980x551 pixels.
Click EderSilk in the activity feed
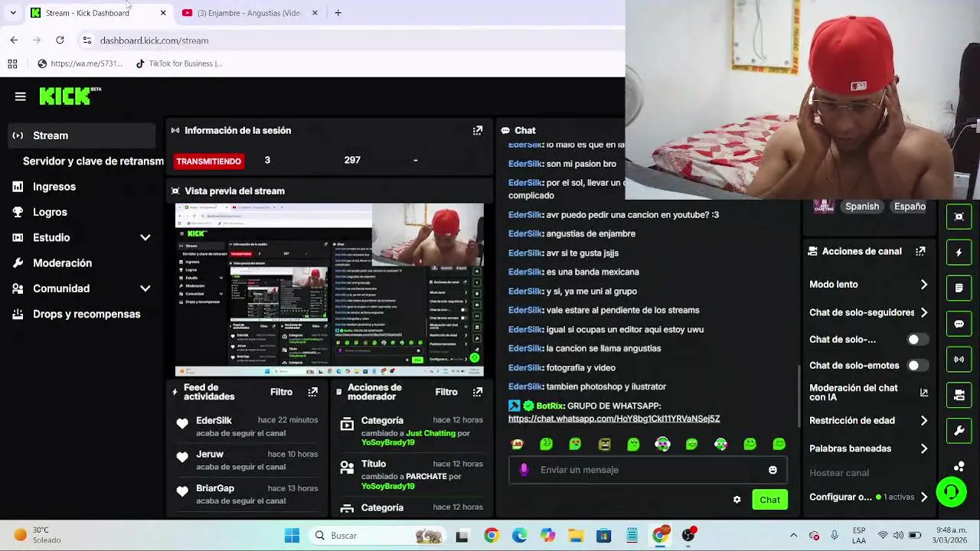214,420
